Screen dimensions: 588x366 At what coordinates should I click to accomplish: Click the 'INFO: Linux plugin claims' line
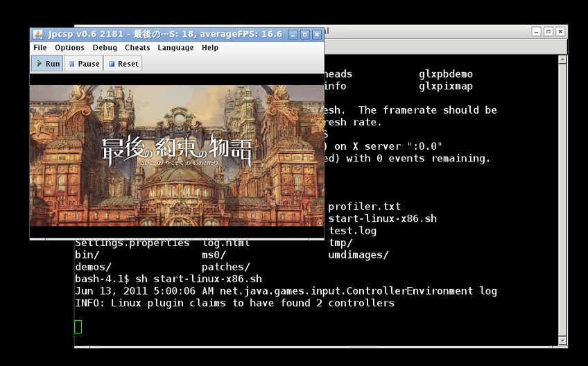coord(235,303)
